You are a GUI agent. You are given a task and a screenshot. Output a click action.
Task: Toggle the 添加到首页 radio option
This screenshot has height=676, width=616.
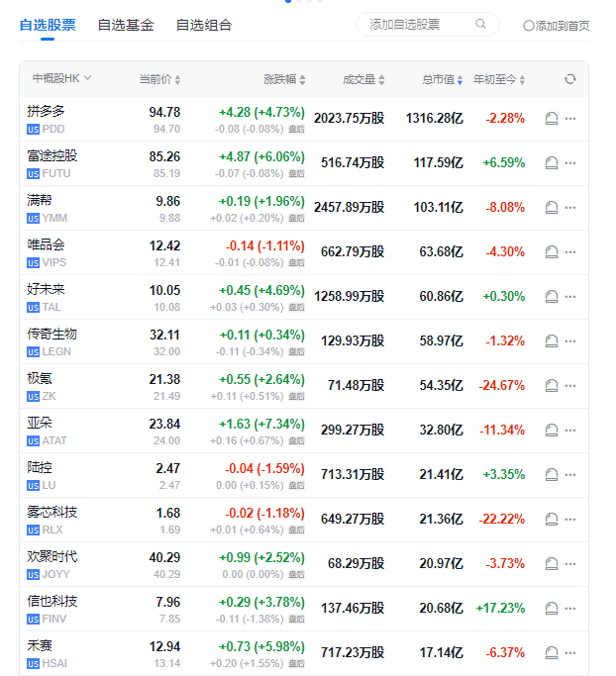pos(529,26)
